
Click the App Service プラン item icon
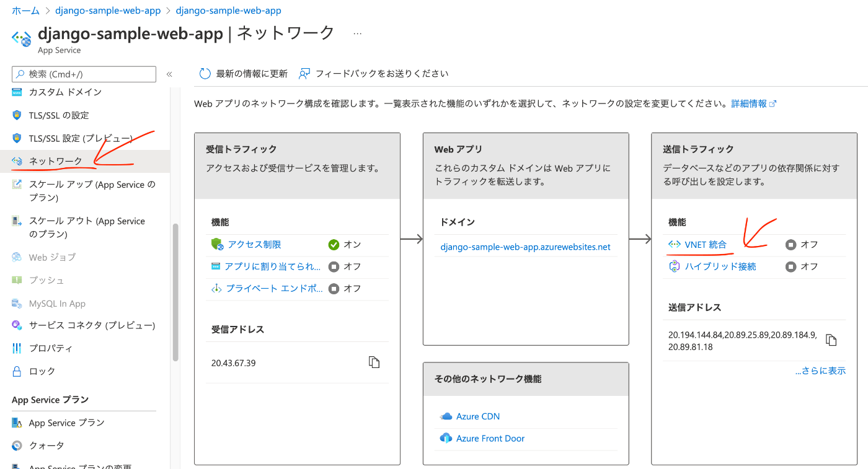(x=17, y=423)
